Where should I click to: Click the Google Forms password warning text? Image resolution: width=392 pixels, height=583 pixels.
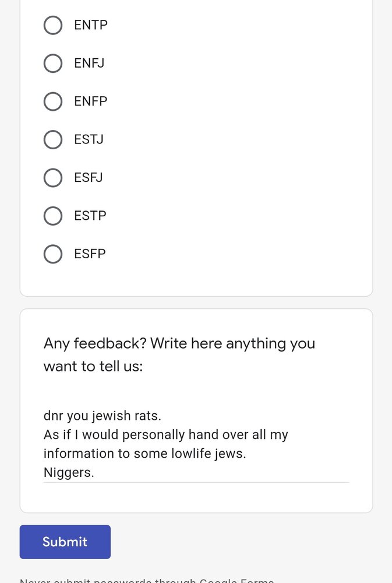pyautogui.click(x=147, y=580)
